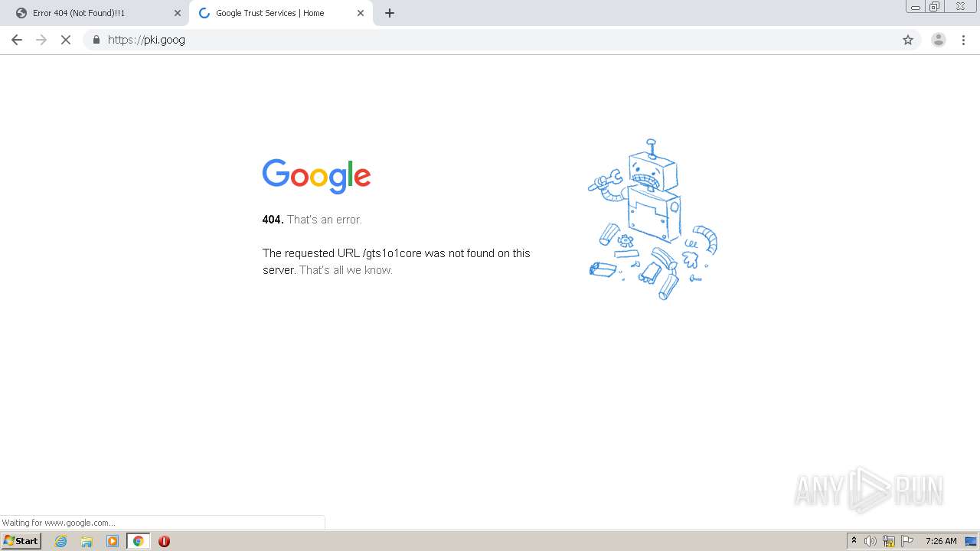
Task: Click the 'Waiting for www.google.com' status text
Action: tap(58, 523)
